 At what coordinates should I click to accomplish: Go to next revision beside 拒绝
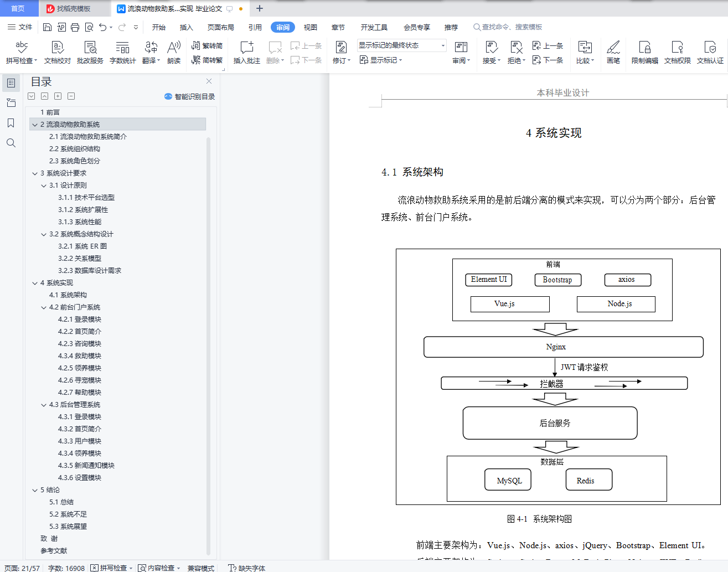click(x=548, y=60)
